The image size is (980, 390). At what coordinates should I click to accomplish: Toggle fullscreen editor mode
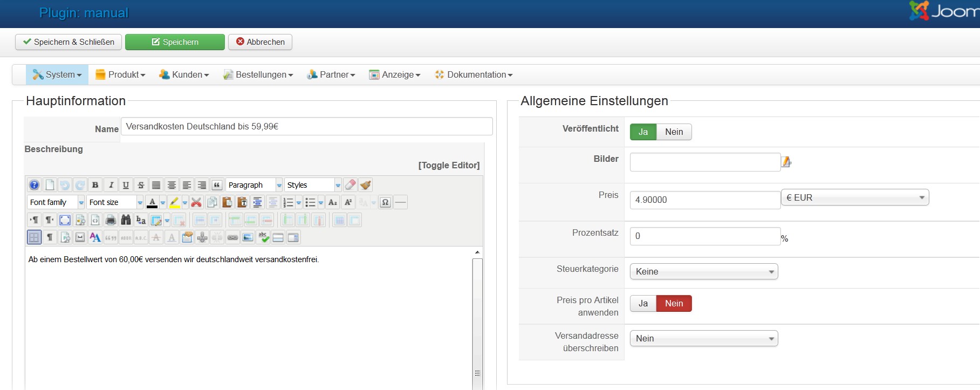click(x=65, y=220)
